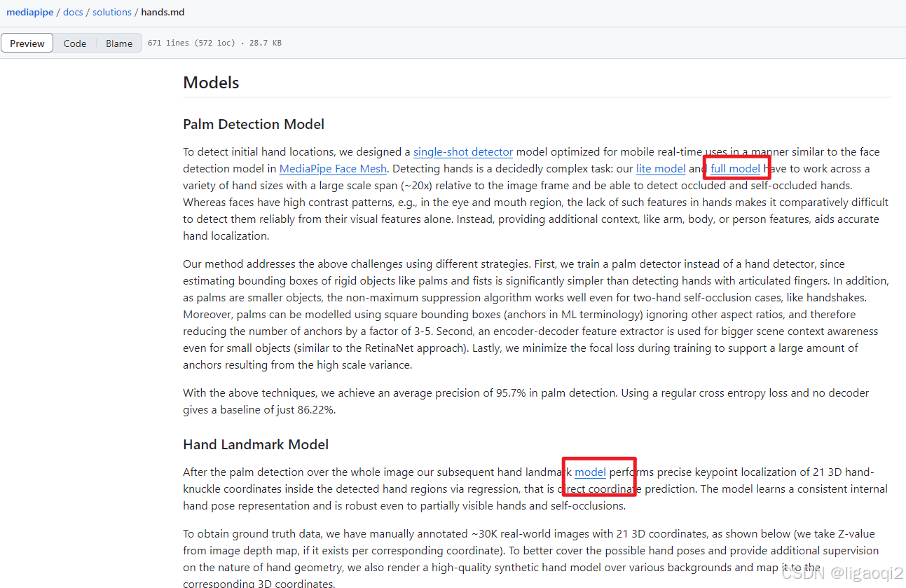Open the mediapipe breadcrumb link
The image size is (906, 588).
[29, 12]
